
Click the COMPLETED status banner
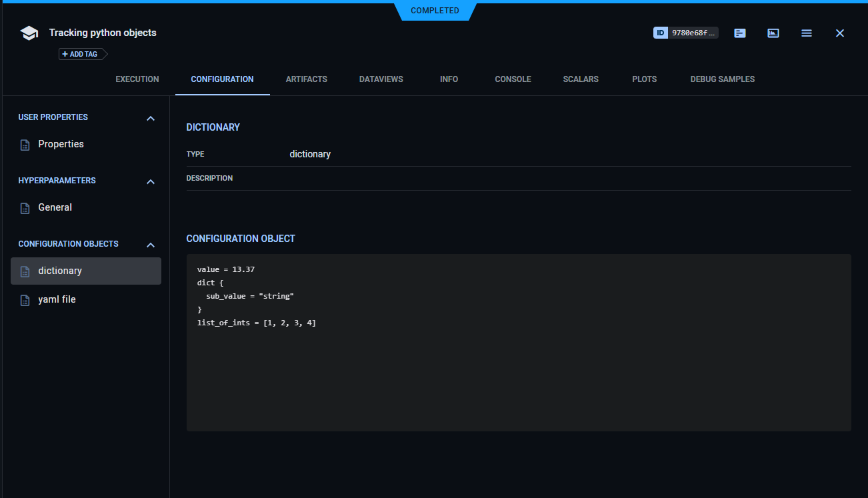point(435,10)
